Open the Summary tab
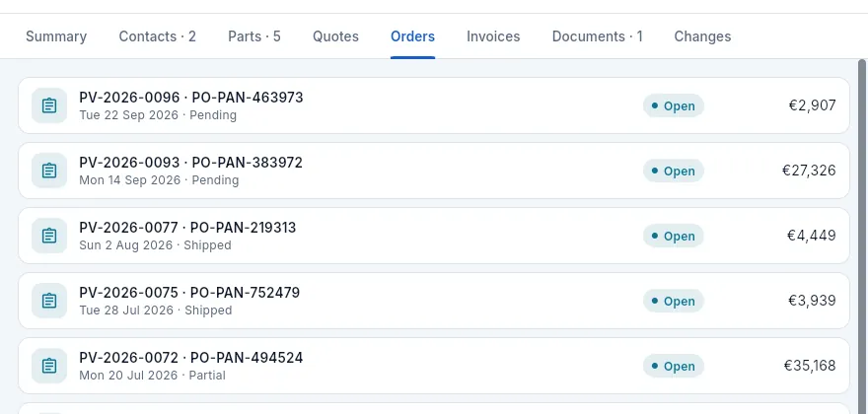Screen dimensions: 868x414 pyautogui.click(x=56, y=36)
